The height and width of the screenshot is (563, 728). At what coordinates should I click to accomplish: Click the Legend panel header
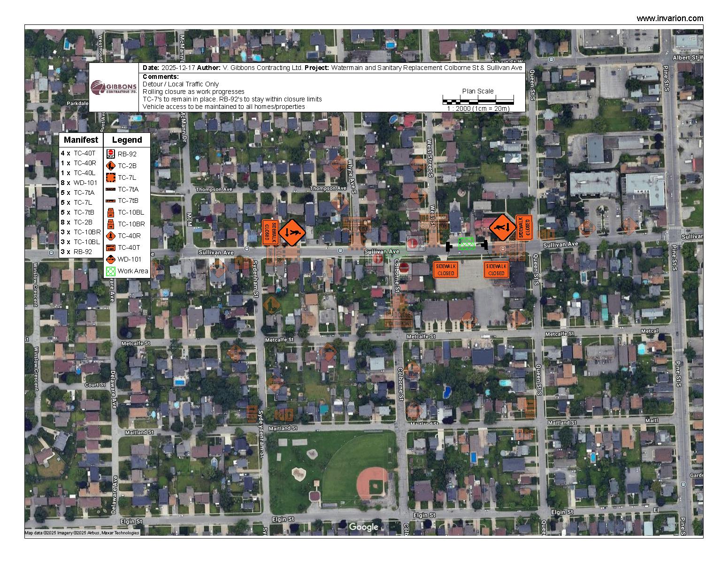126,139
